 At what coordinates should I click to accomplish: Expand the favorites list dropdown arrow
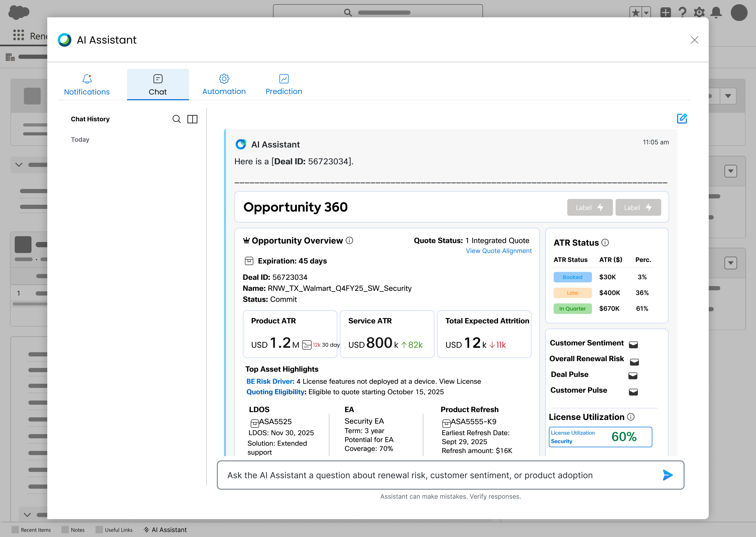coord(646,13)
